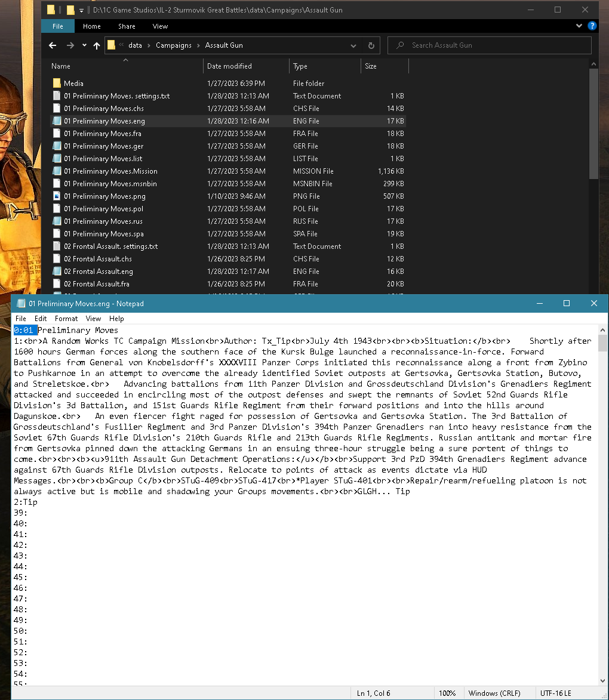Viewport: 609px width, 700px height.
Task: Select the 02 Frontal Assault.eng file
Action: 99,271
